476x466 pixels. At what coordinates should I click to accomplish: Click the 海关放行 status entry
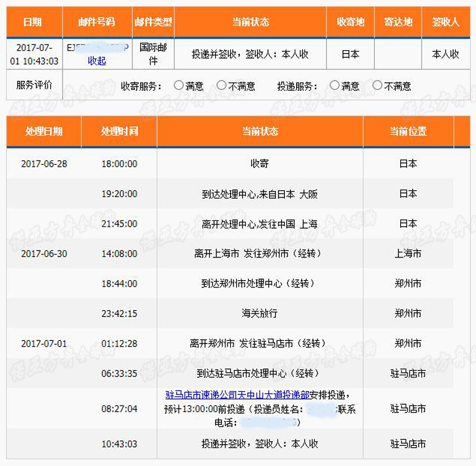[260, 313]
